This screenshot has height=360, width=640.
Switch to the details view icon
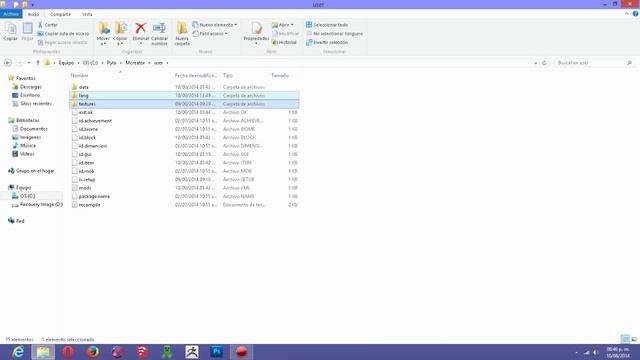tap(625, 339)
